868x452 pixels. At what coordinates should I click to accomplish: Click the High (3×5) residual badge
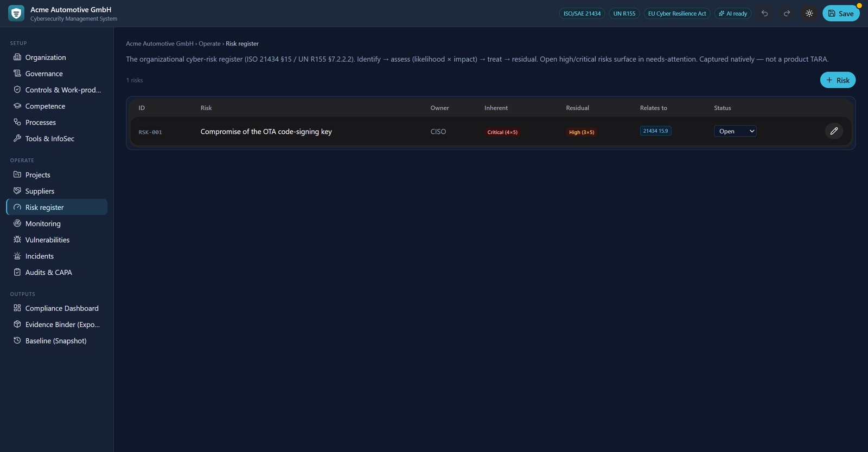[582, 132]
